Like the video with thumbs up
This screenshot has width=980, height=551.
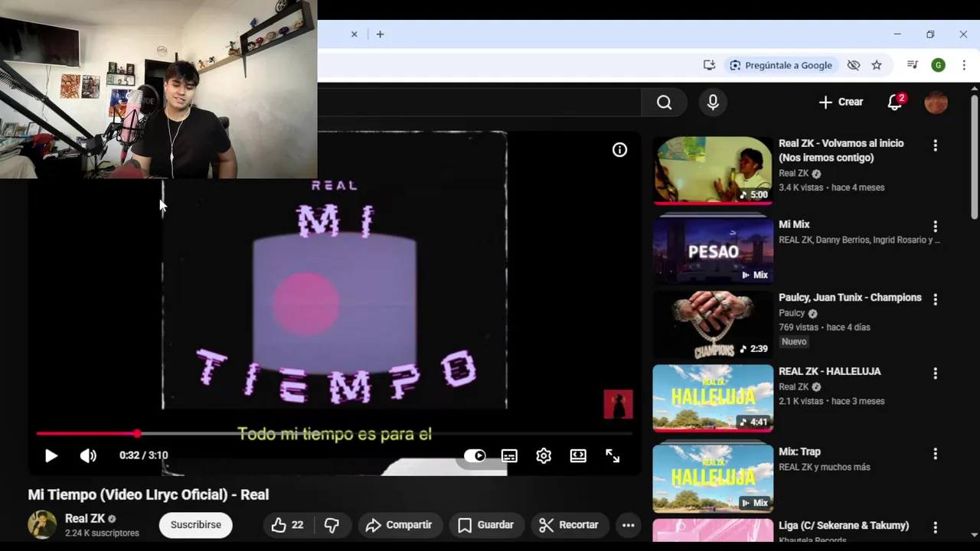[287, 525]
